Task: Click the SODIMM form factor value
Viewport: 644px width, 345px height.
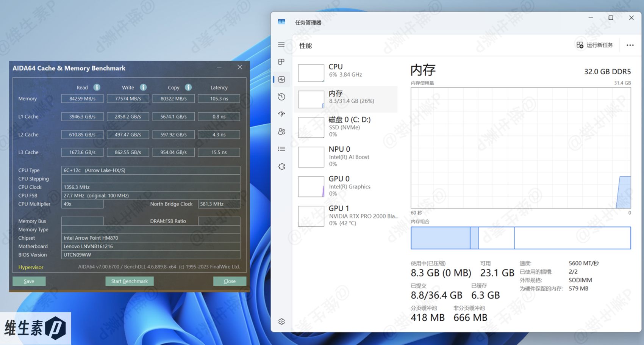Action: [x=580, y=280]
